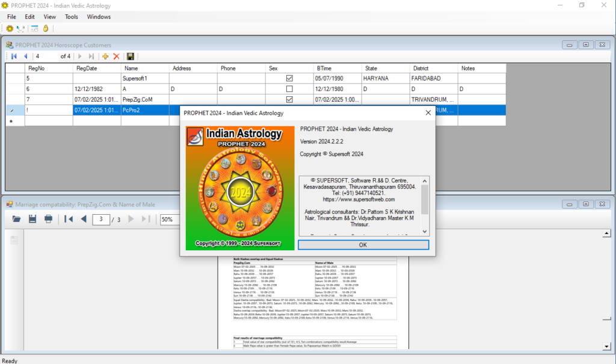Click the toolbar icon right of the sun

20,28
